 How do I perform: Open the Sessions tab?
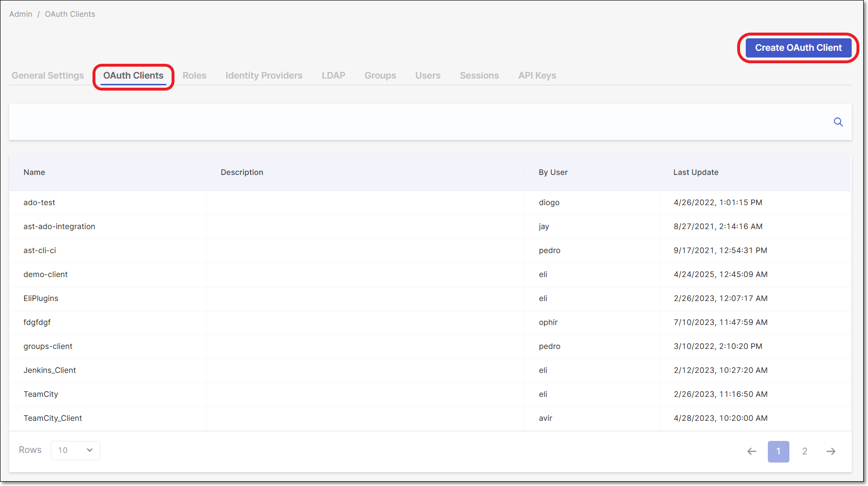point(479,76)
